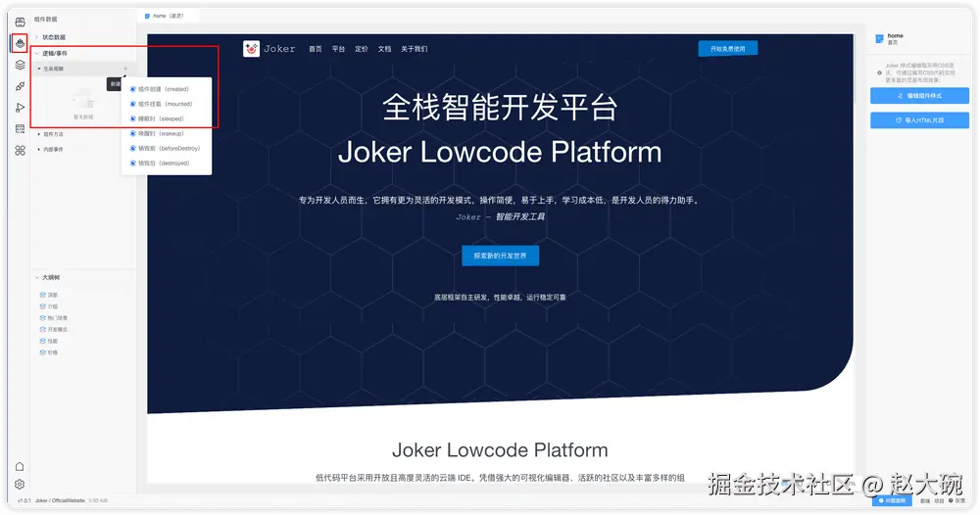This screenshot has height=515, width=980.
Task: Click 平台 in the page navigation bar
Action: pyautogui.click(x=338, y=49)
